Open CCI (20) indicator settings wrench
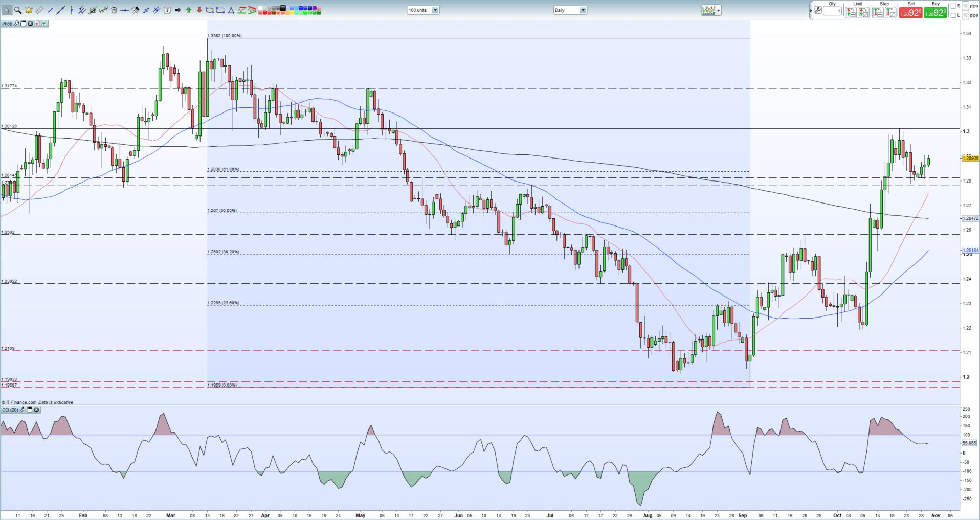The image size is (980, 520). click(23, 410)
